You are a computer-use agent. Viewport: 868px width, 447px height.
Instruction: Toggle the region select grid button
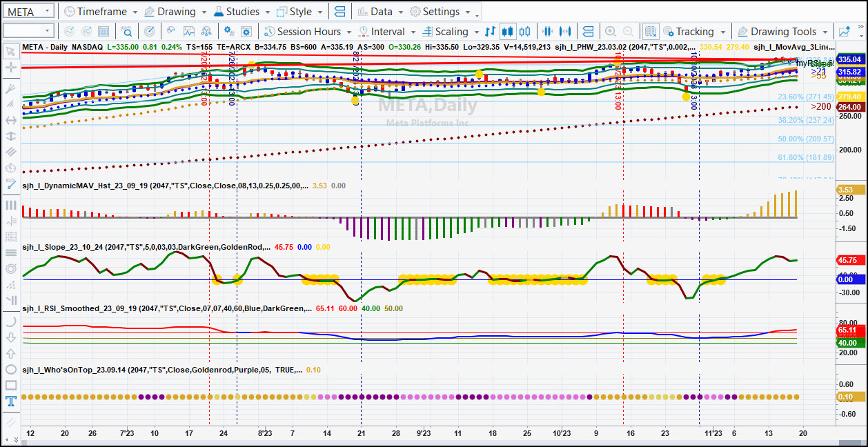pyautogui.click(x=650, y=31)
